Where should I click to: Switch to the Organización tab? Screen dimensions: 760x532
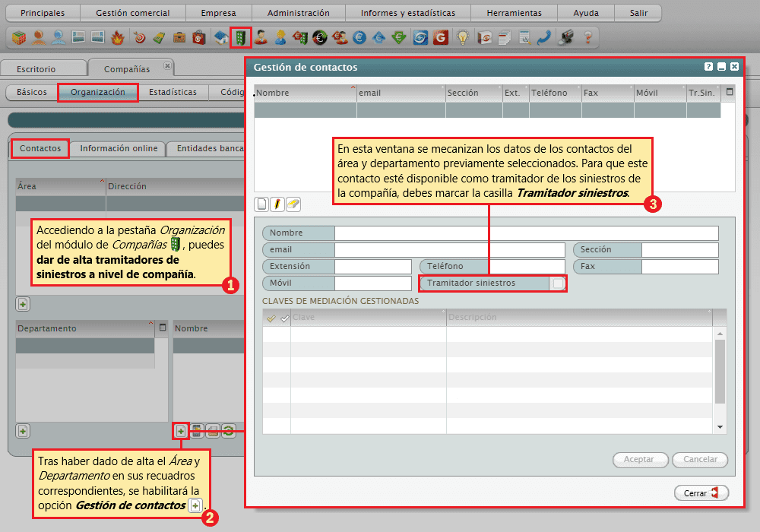click(x=98, y=92)
